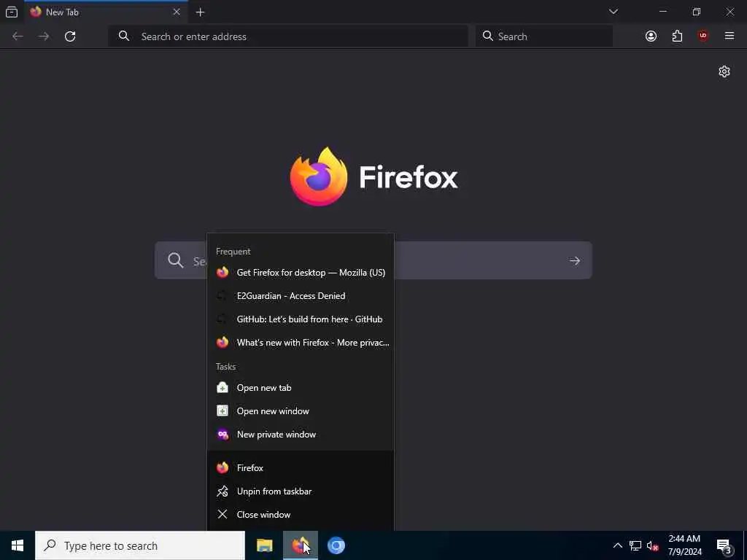Click the Firefox icon beside What's new entry
The width and height of the screenshot is (747, 560).
222,343
